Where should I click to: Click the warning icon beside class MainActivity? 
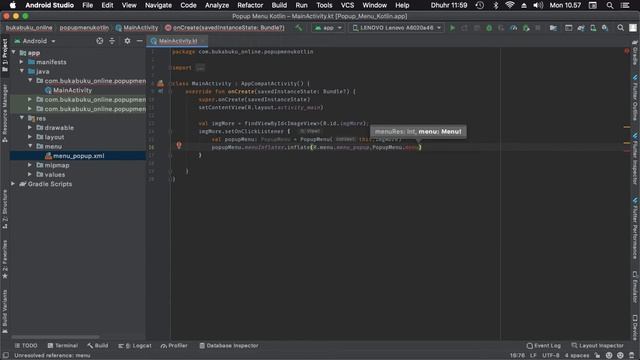click(x=160, y=83)
